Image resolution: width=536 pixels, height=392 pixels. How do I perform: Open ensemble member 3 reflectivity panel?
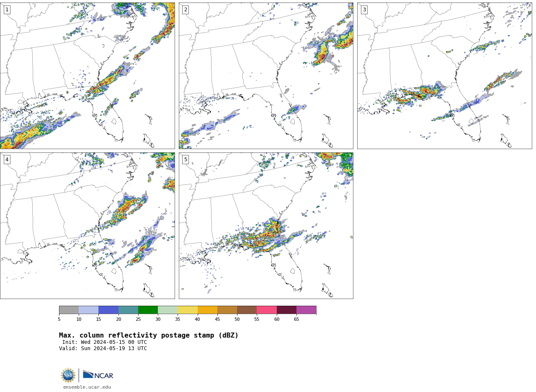(445, 76)
